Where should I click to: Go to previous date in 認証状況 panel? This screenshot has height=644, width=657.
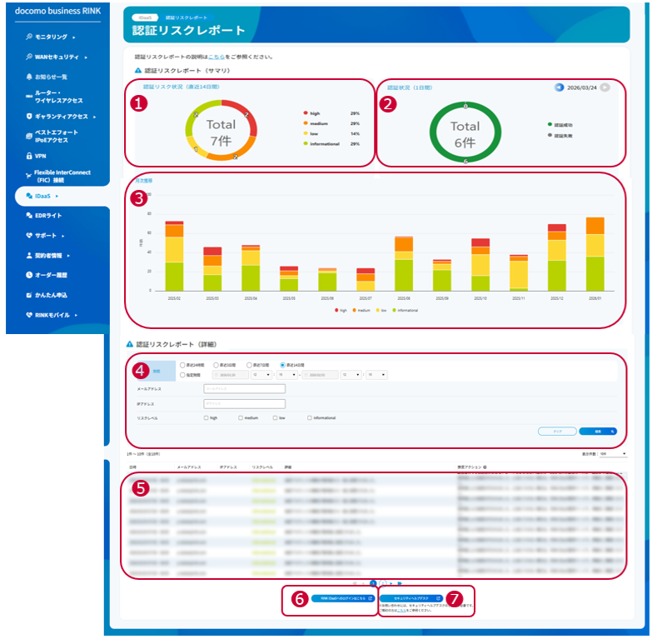[x=560, y=87]
